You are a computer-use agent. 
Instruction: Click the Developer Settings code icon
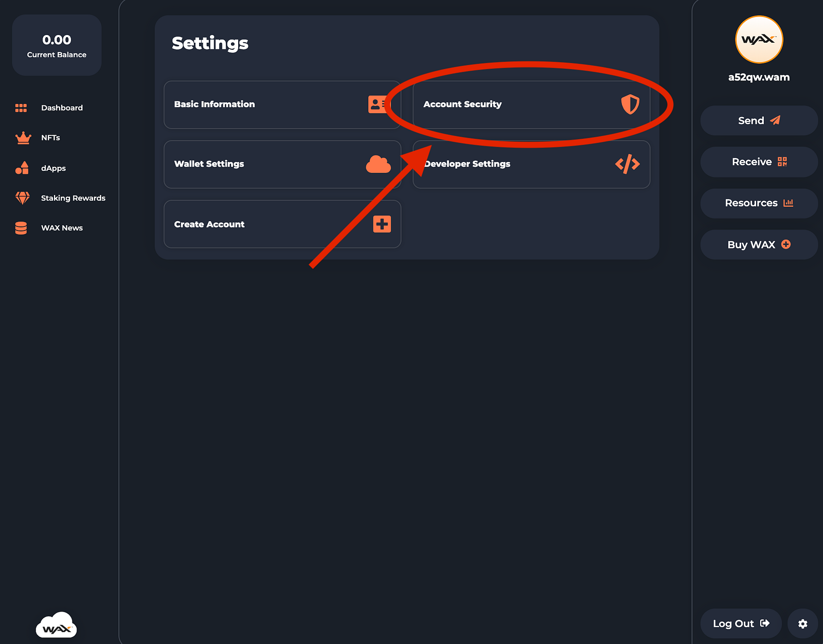tap(628, 164)
